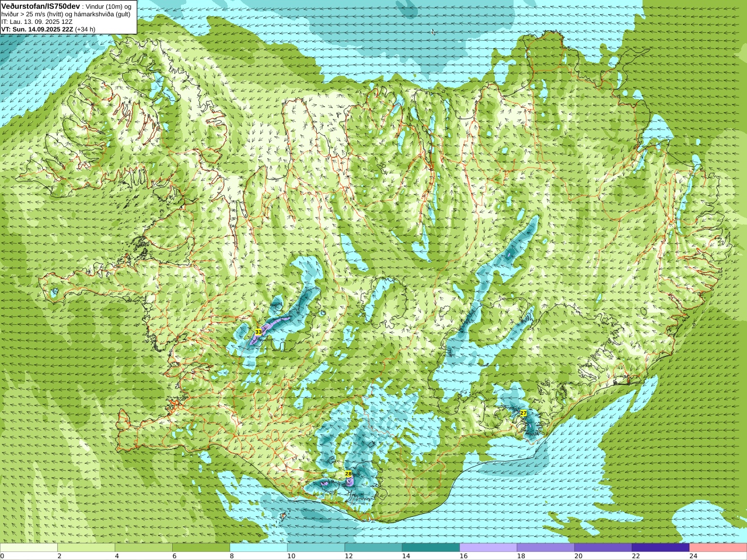Click the 'VT: Sun. 14.09.2025 22Z (+34 h)' line
The height and width of the screenshot is (560, 747).
click(48, 29)
